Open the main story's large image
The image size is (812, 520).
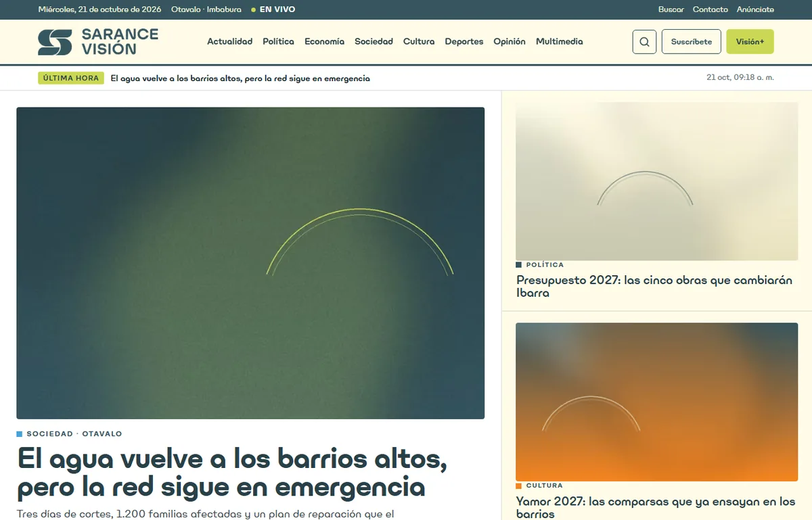[250, 263]
